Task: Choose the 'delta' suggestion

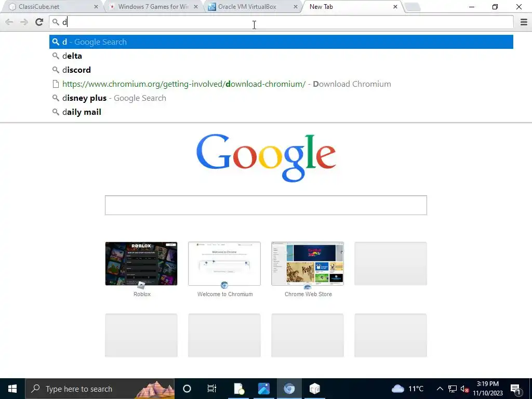Action: (281, 56)
